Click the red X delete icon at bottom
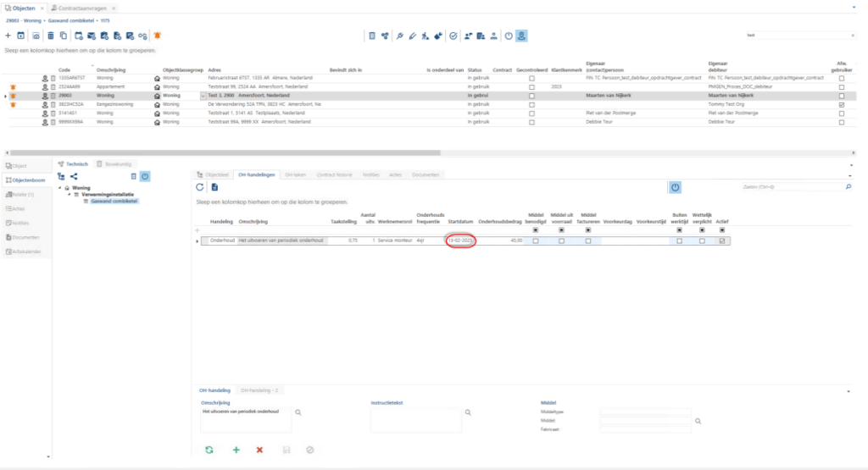Screen dimensions: 868x470 click(x=259, y=450)
